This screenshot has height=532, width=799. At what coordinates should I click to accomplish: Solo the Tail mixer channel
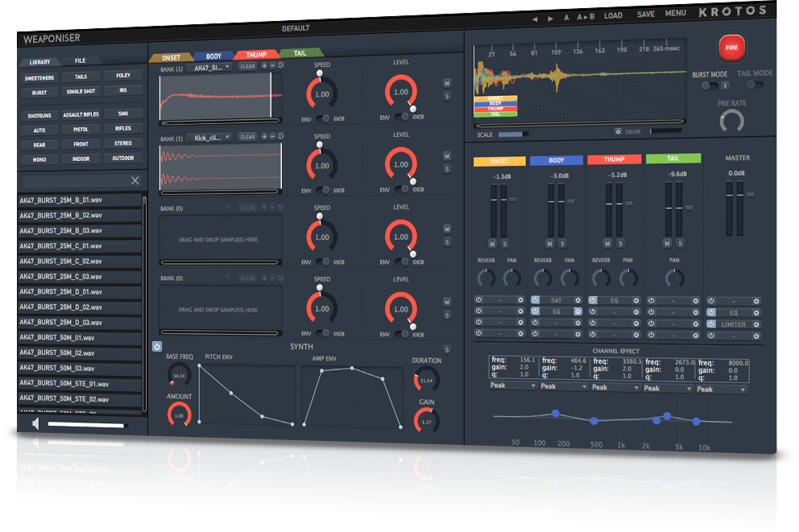click(681, 243)
